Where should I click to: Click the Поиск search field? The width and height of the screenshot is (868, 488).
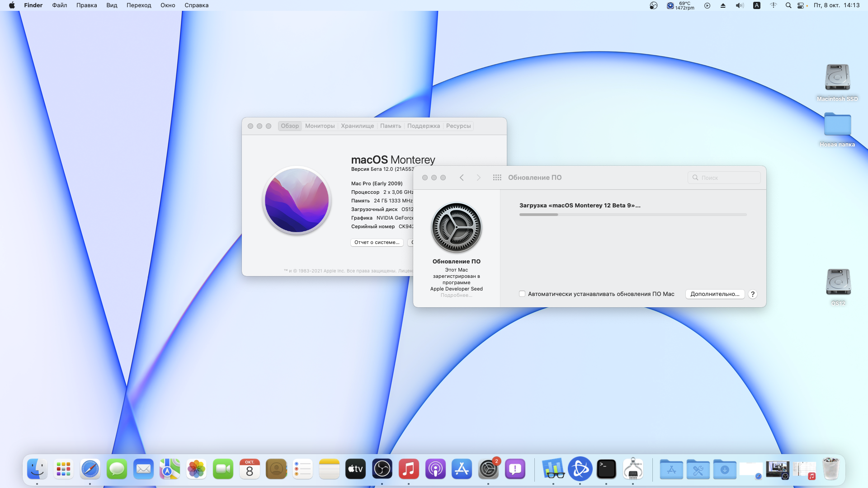(724, 178)
